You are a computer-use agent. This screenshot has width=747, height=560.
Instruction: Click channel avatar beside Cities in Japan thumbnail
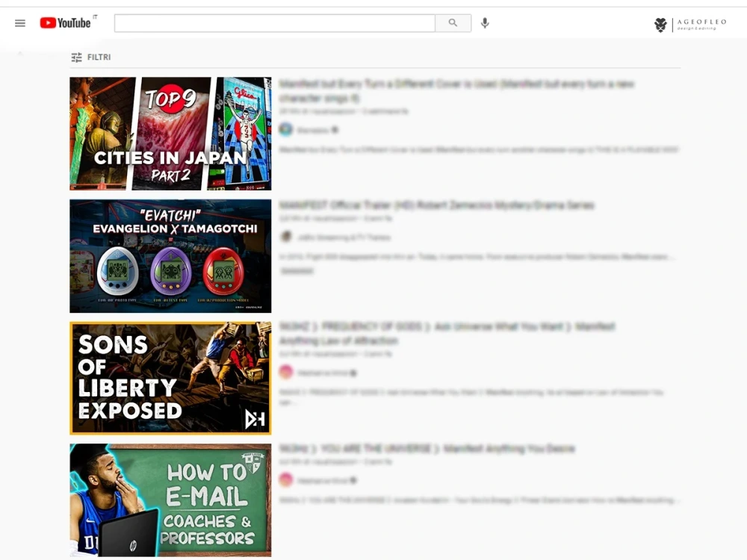pyautogui.click(x=286, y=129)
